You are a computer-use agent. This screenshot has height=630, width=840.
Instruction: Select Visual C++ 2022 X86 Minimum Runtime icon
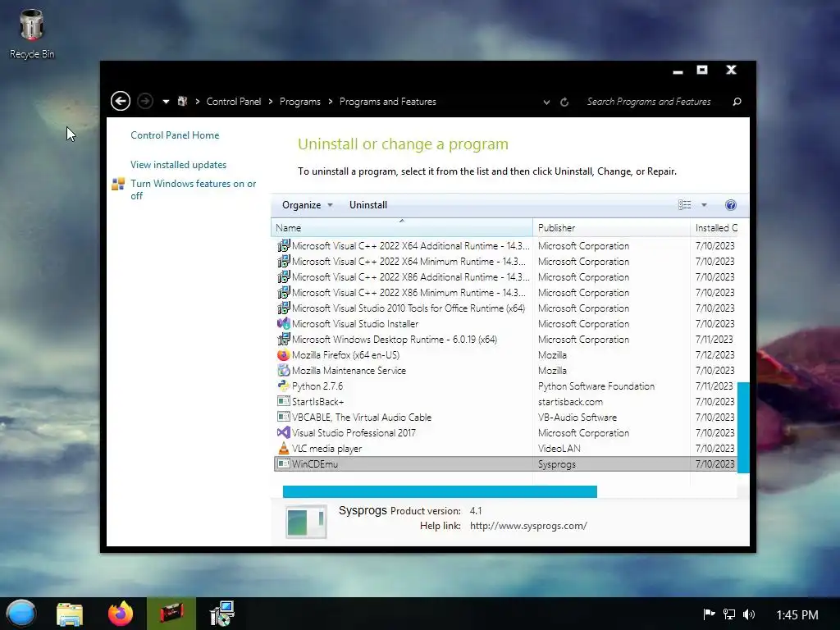[x=283, y=293]
